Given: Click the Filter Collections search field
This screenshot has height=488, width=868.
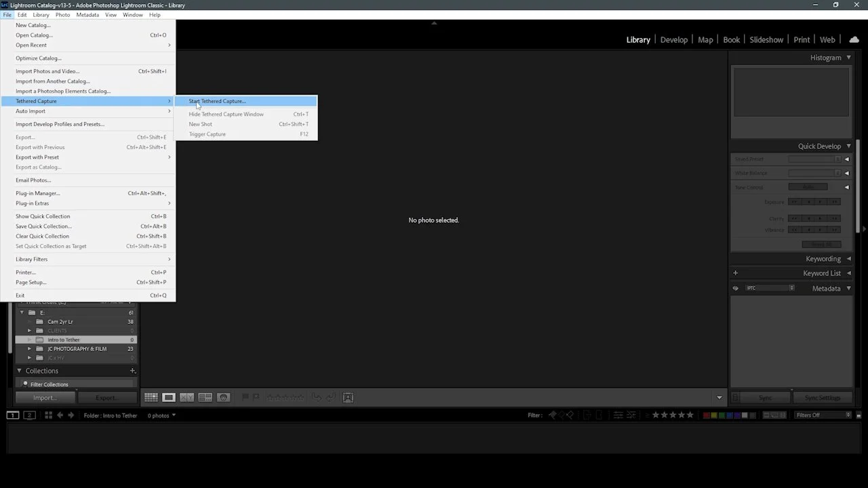Looking at the screenshot, I should 78,384.
